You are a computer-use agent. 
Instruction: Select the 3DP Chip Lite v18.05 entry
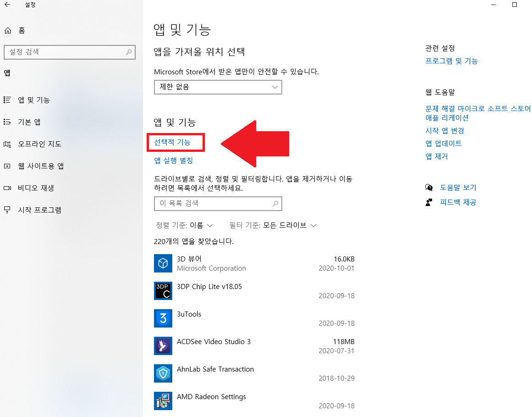coord(209,287)
